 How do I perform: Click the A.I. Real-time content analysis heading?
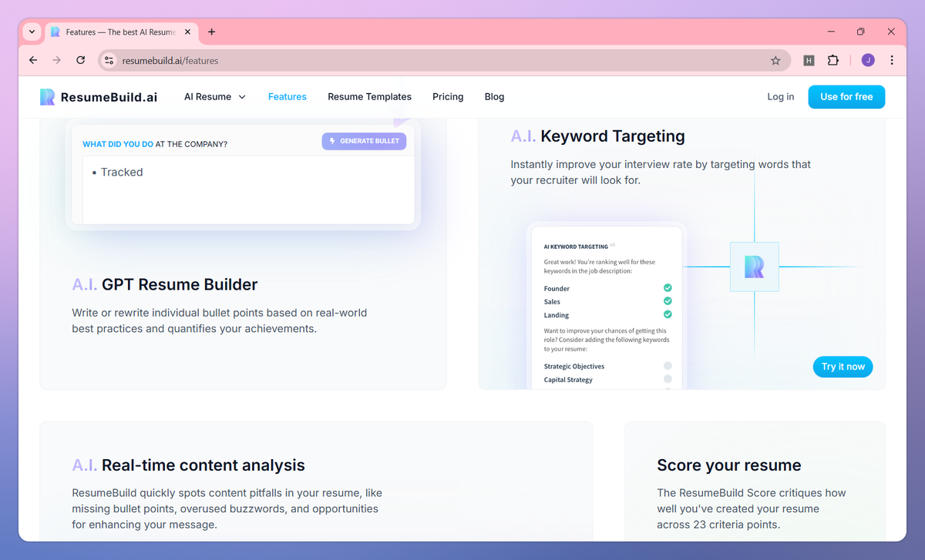[189, 465]
